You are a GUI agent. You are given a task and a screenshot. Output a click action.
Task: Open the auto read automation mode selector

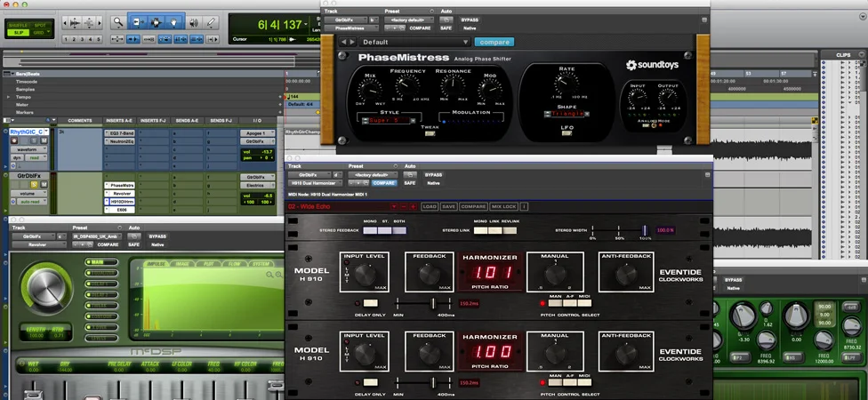(30, 202)
